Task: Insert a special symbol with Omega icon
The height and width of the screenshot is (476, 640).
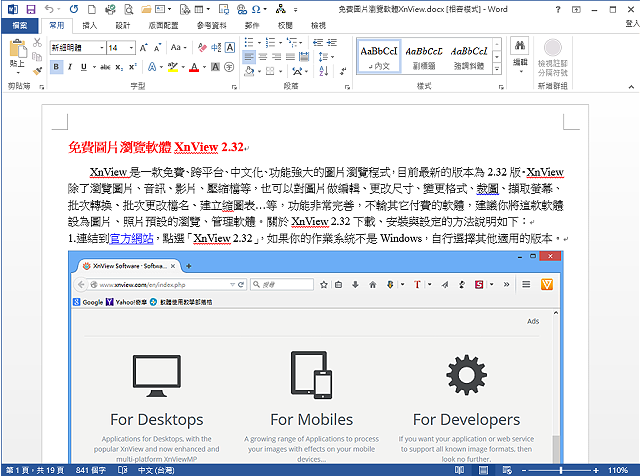Action: coord(256,9)
